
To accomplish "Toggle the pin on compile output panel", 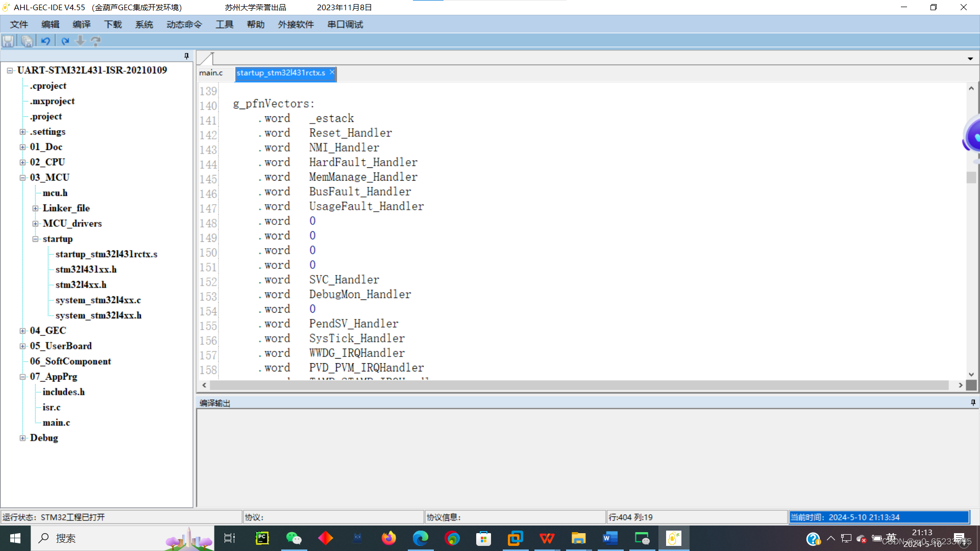I will click(973, 403).
